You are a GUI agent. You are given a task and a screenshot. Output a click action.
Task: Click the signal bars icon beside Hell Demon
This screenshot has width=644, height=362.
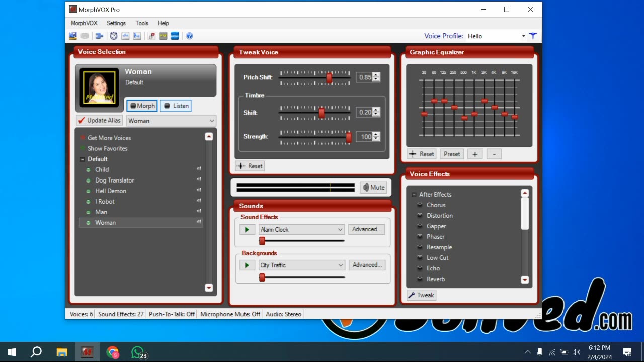point(199,190)
